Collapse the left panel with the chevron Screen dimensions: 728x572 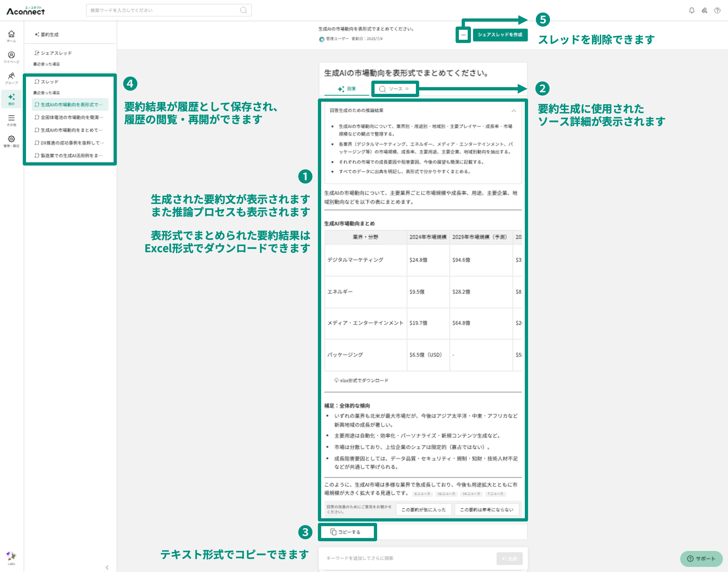[107, 568]
